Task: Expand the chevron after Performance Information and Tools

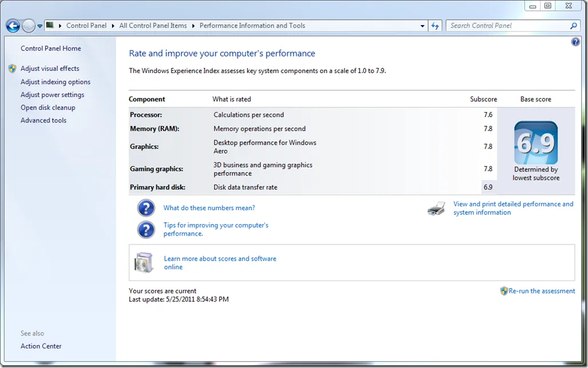Action: 312,26
